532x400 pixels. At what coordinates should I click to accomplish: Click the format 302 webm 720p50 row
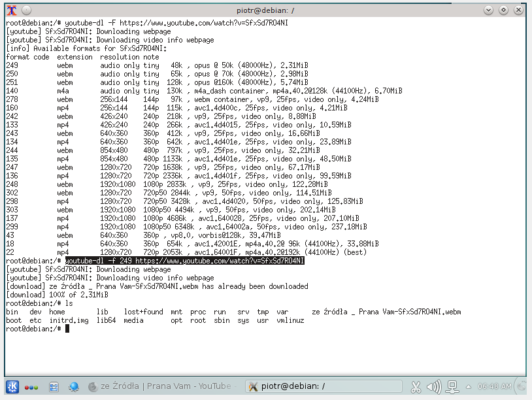169,193
